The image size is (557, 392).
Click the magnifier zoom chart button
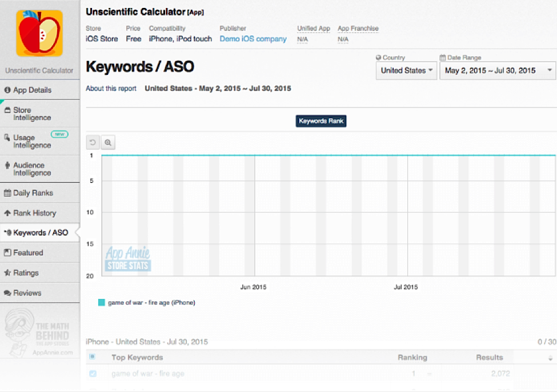[x=108, y=142]
